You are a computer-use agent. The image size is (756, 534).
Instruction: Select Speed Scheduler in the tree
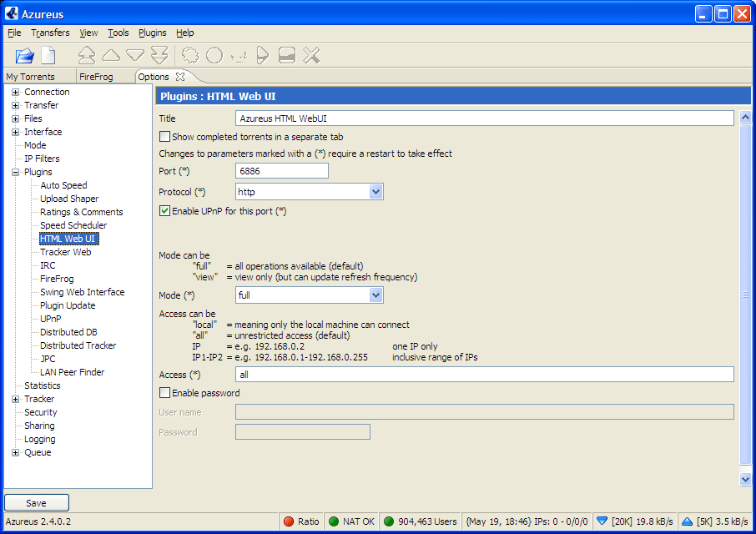(73, 225)
